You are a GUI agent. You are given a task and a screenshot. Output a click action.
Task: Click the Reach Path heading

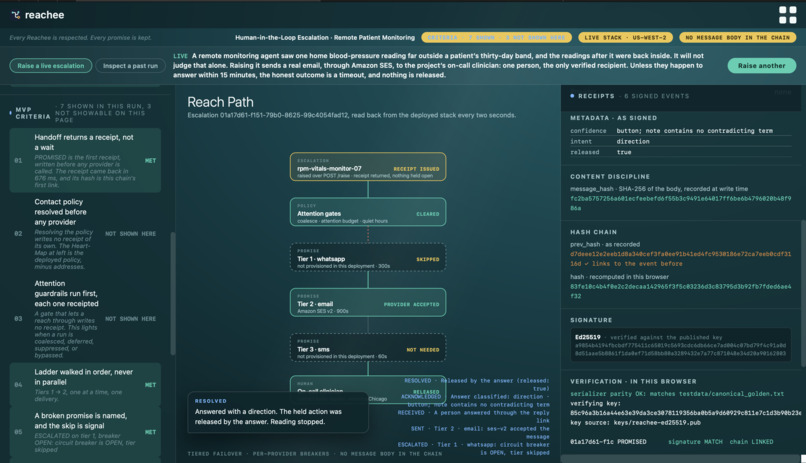pyautogui.click(x=220, y=102)
